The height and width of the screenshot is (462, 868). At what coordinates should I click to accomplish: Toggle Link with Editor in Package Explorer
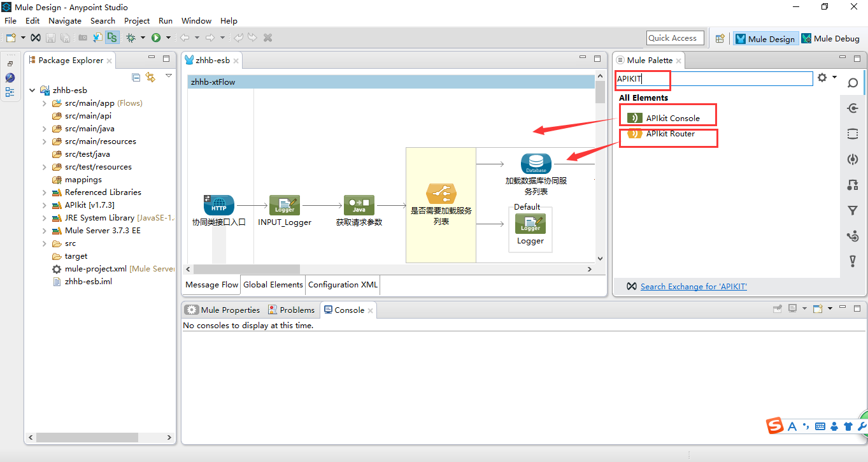point(150,77)
